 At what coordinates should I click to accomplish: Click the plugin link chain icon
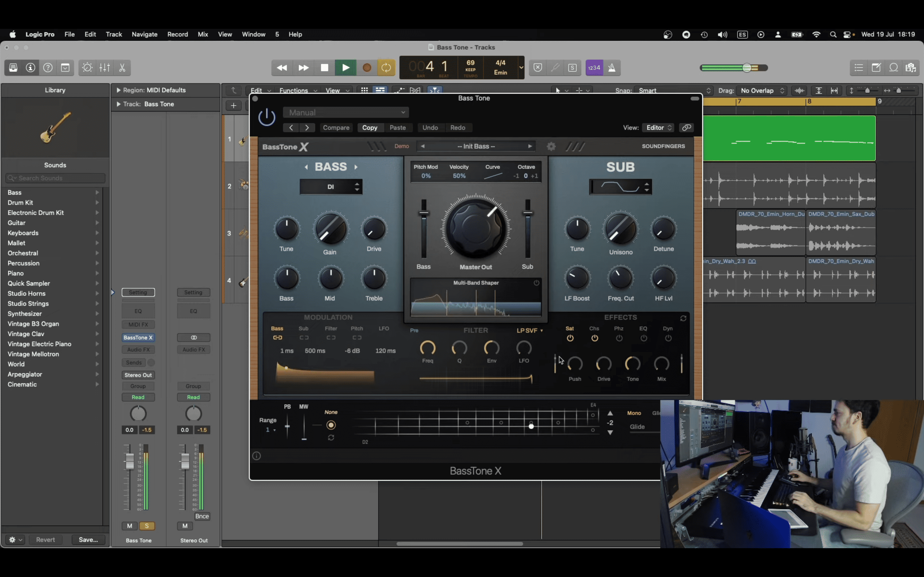coord(687,128)
